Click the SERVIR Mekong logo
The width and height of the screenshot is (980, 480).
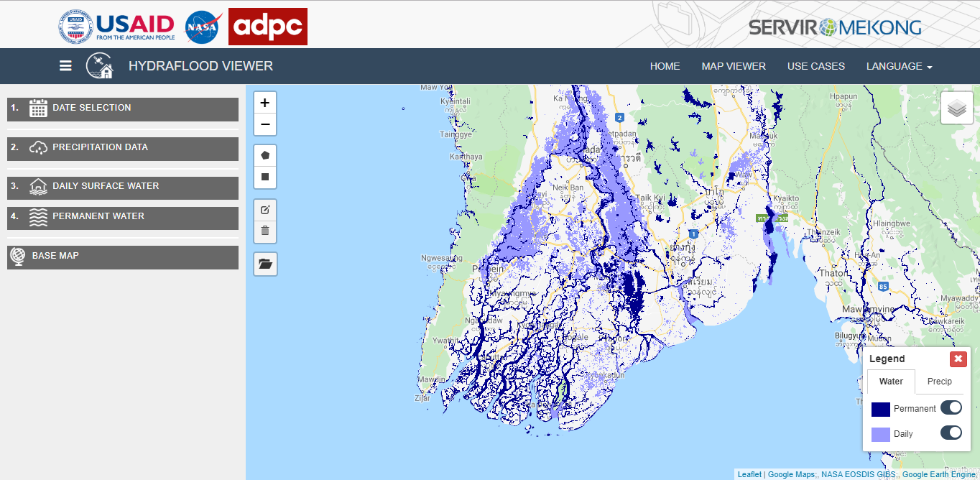(835, 28)
